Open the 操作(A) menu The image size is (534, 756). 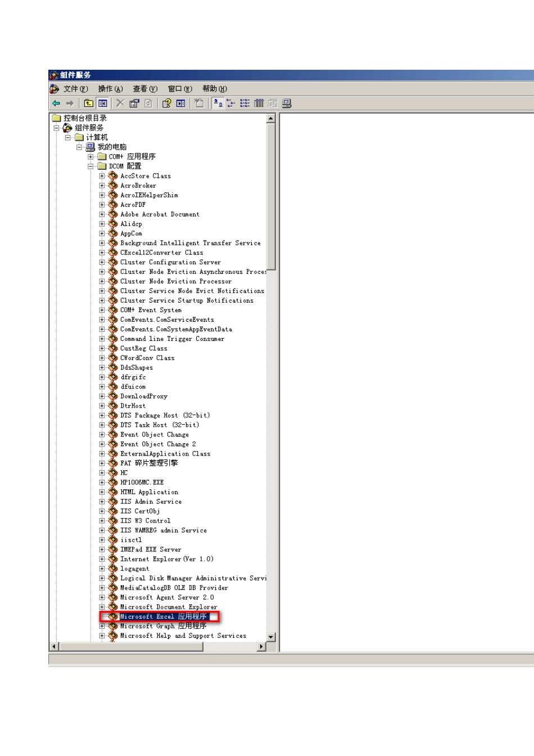click(x=110, y=89)
